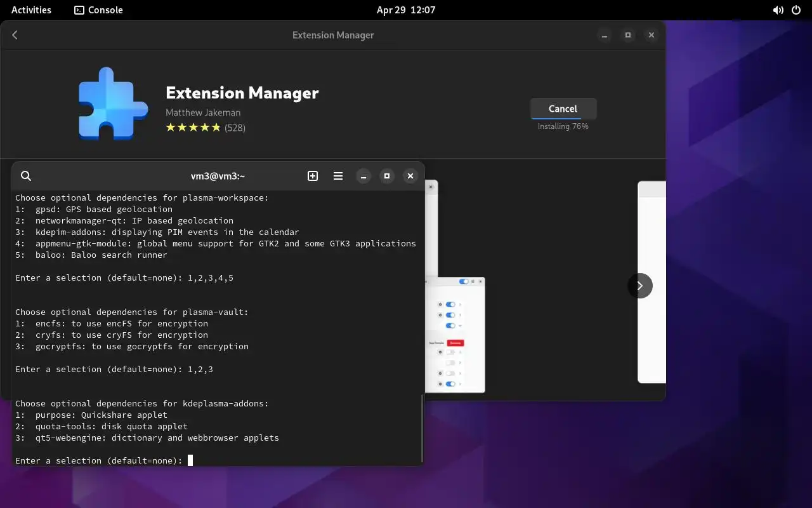
Task: Click the heading 'Choose optional dependencies for plasma-vault:'
Action: coord(132,312)
